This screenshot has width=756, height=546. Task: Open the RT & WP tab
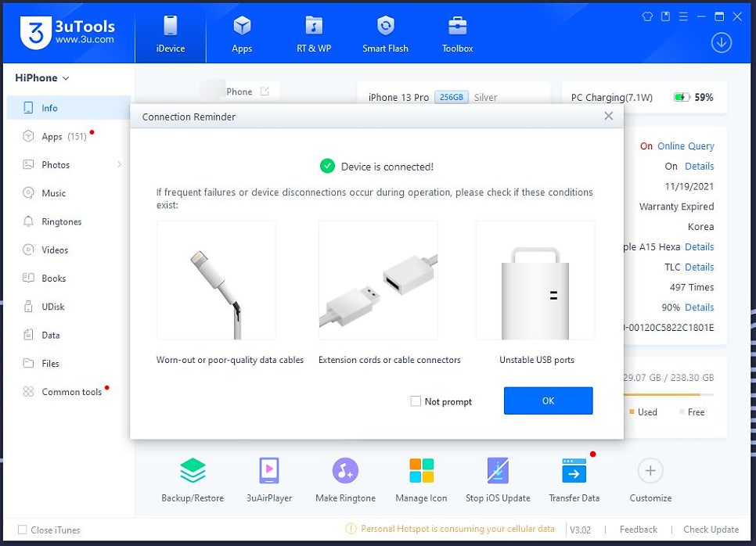(x=313, y=34)
